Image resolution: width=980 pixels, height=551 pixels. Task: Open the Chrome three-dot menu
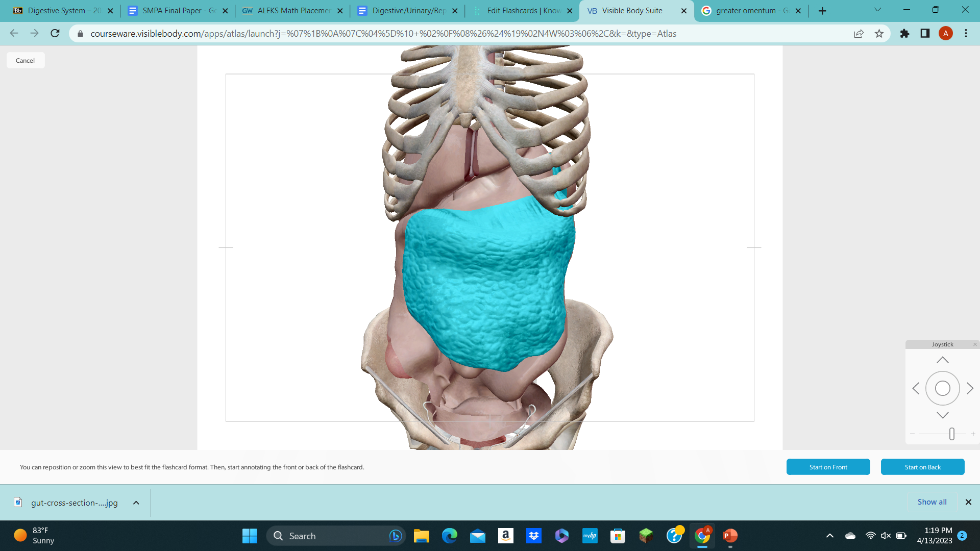(x=966, y=34)
